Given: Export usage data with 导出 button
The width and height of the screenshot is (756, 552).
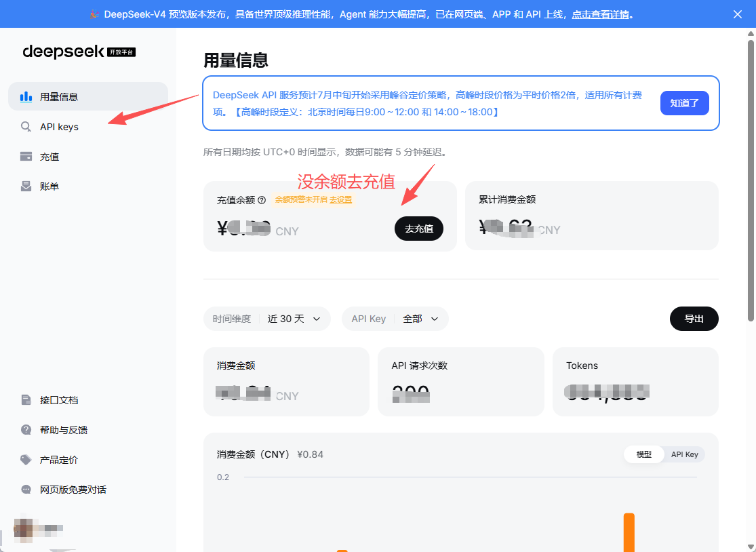Looking at the screenshot, I should pos(694,319).
